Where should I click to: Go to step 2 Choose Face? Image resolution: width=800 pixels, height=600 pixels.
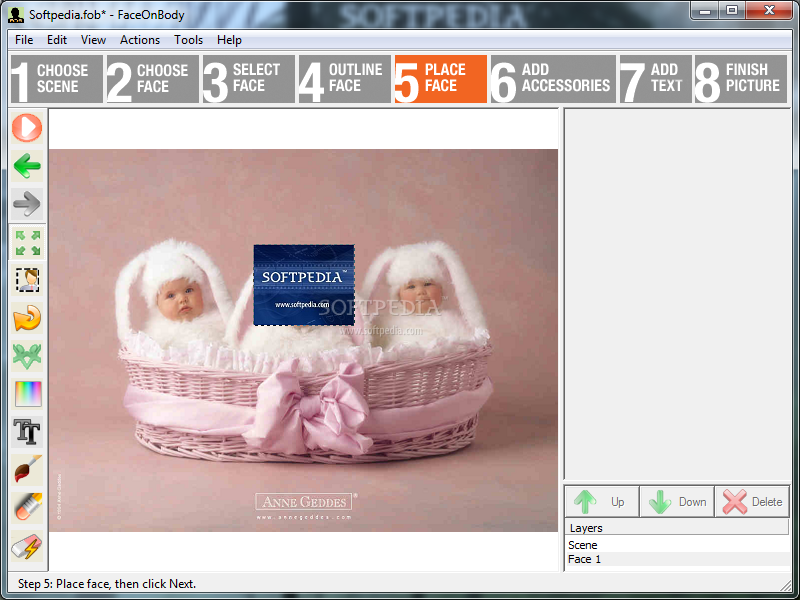pos(153,79)
